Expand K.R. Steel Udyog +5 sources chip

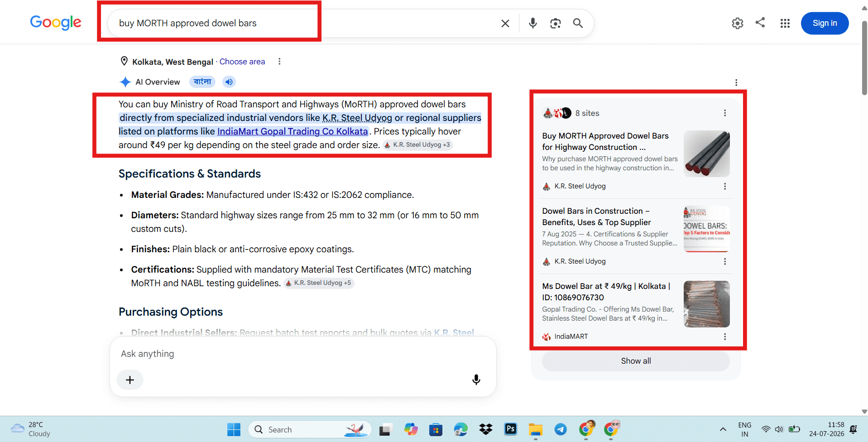[319, 283]
